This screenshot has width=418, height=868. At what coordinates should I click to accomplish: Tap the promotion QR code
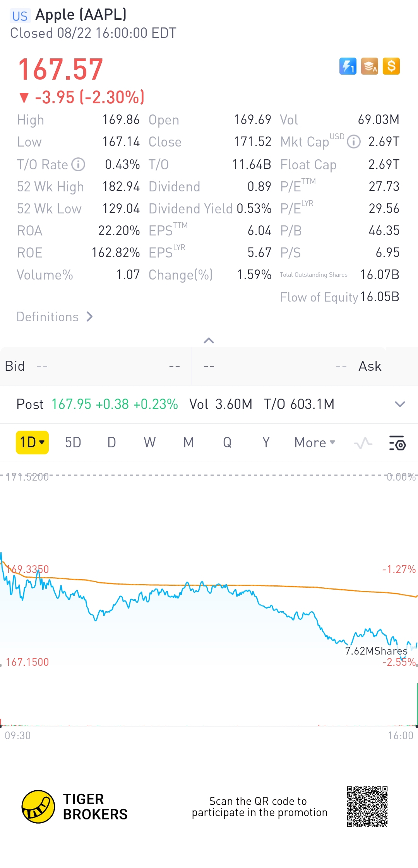(x=367, y=807)
